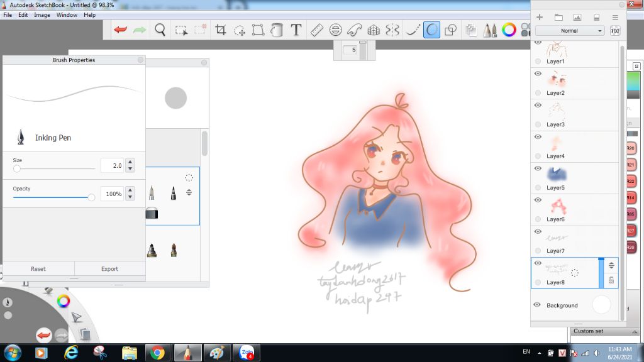Click the Redo green arrow in toolbar

(x=140, y=30)
